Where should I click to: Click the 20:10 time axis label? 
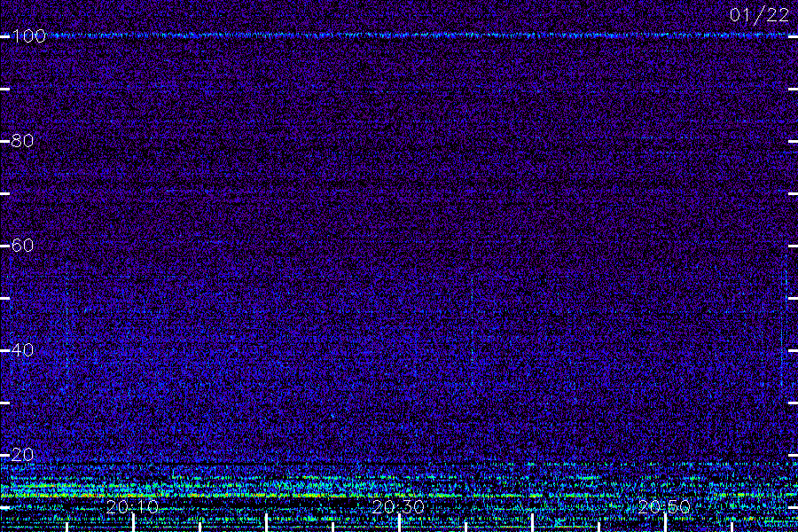click(x=132, y=507)
